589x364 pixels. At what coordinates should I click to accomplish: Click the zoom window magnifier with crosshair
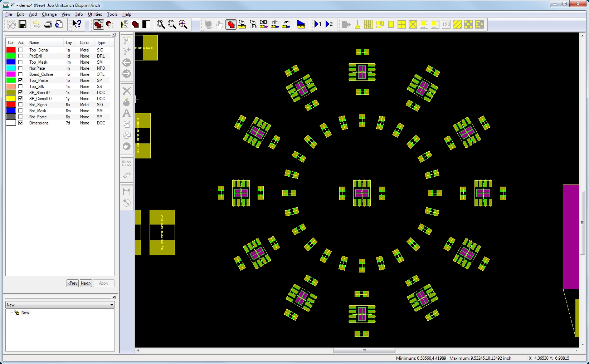pyautogui.click(x=183, y=24)
